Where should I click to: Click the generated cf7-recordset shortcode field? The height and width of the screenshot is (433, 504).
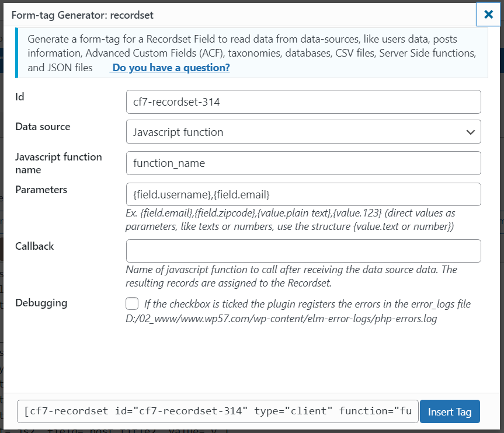(218, 411)
